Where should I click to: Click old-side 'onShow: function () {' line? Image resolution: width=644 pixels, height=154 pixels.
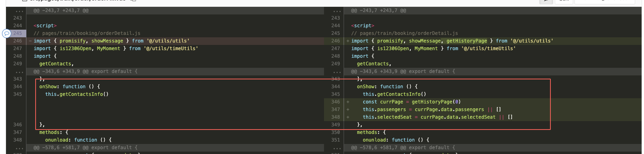click(70, 87)
